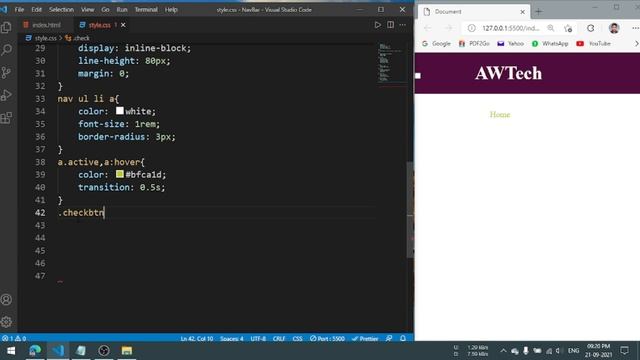Click the browser address bar URL
The width and height of the screenshot is (640, 360).
511,28
